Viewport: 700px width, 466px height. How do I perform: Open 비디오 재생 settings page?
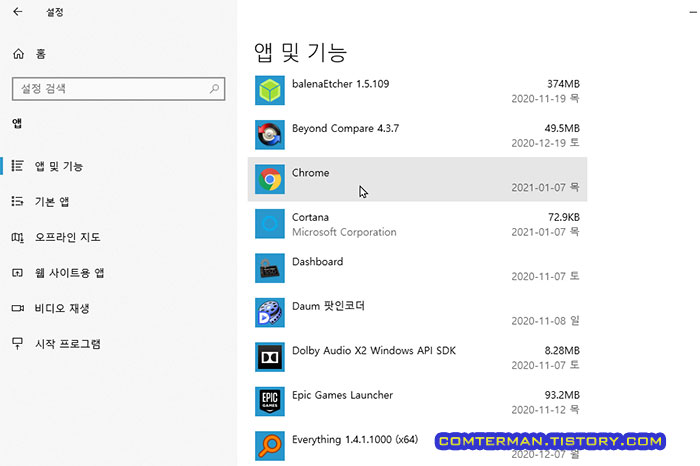(62, 308)
